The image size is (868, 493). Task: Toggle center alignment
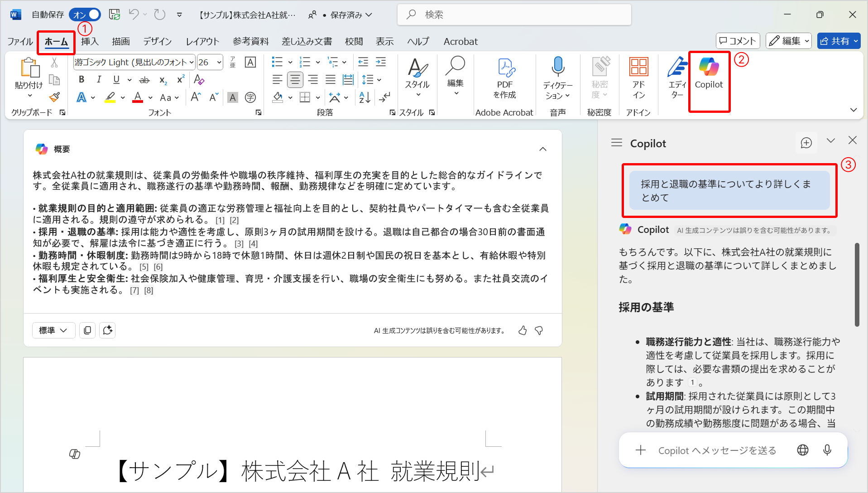[295, 80]
